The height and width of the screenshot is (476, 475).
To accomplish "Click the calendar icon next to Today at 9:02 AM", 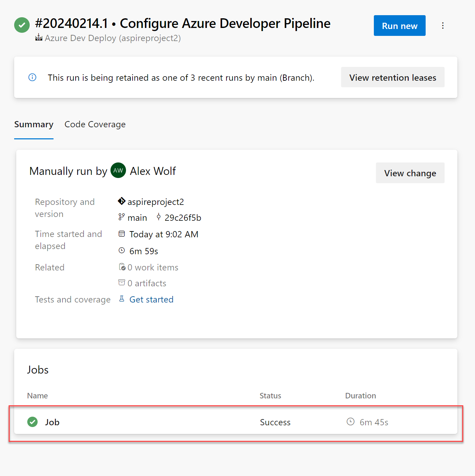I will pyautogui.click(x=122, y=234).
